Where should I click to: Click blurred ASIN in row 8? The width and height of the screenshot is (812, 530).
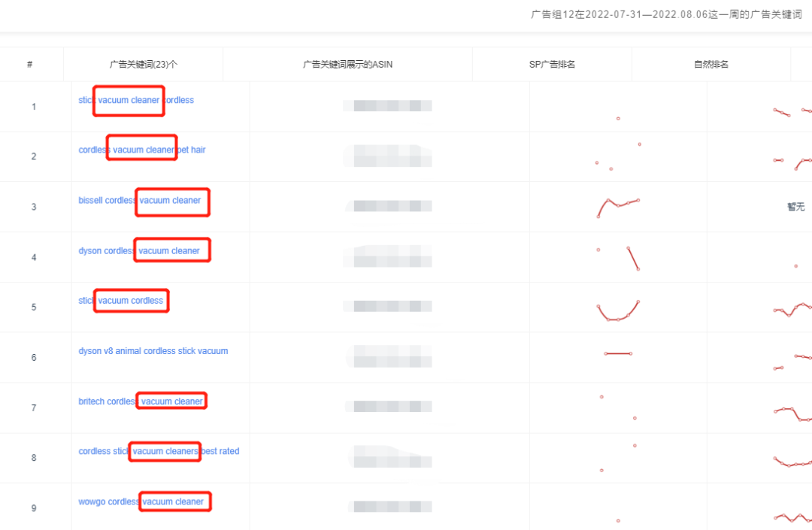[x=389, y=456]
